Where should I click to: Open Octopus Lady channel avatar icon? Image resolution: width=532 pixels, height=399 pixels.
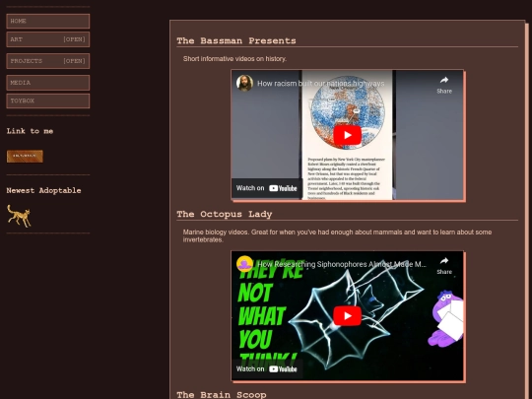[x=244, y=264]
